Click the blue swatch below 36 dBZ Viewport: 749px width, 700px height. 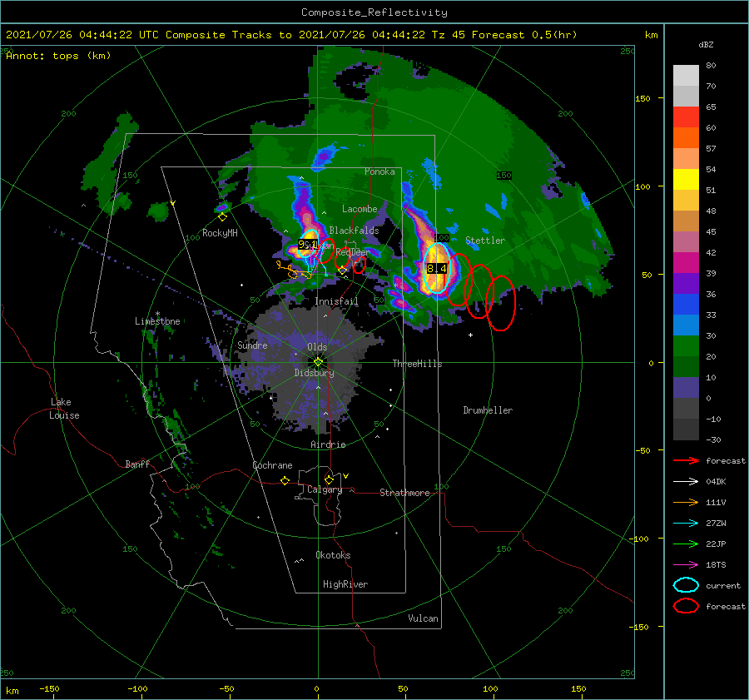click(x=686, y=305)
